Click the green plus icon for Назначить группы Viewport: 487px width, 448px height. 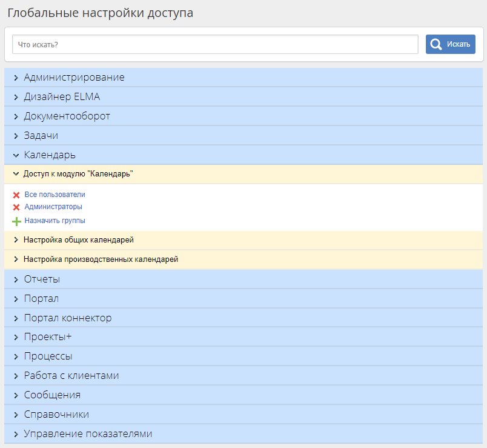tap(16, 221)
